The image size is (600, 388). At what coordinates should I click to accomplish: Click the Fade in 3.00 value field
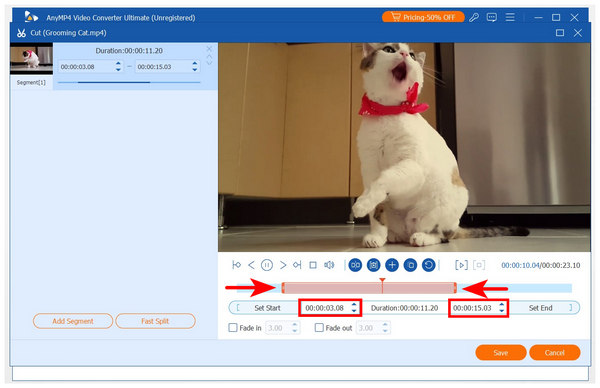(278, 328)
